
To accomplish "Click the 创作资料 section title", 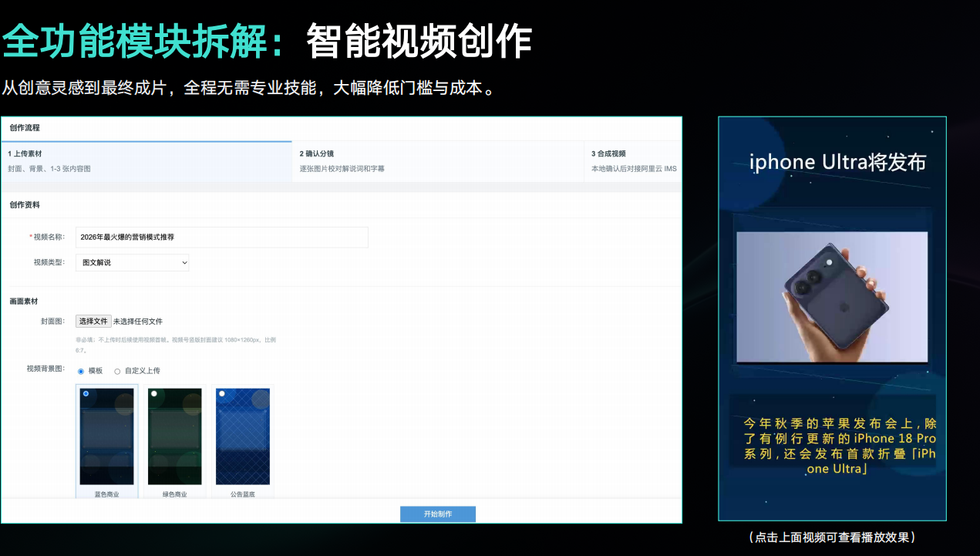I will (x=25, y=205).
